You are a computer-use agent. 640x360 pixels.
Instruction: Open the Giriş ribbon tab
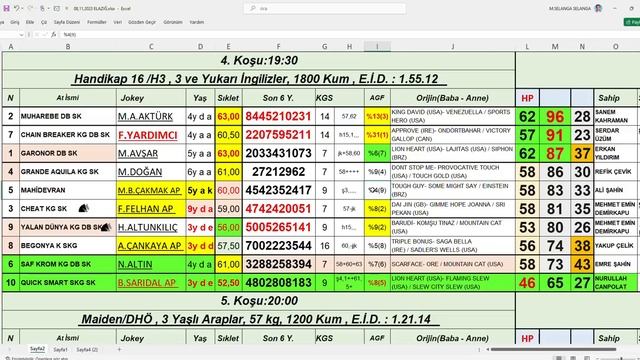(x=15, y=22)
